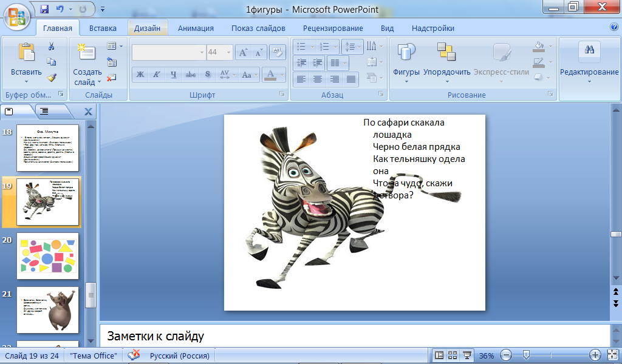Image resolution: width=622 pixels, height=364 pixels.
Task: Adjust the zoom slider handle
Action: click(x=526, y=355)
